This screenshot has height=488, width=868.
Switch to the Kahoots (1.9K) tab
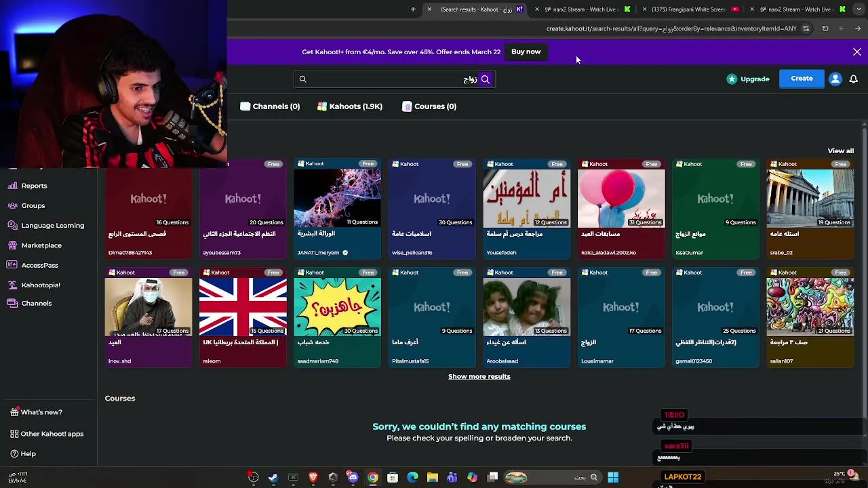point(350,106)
